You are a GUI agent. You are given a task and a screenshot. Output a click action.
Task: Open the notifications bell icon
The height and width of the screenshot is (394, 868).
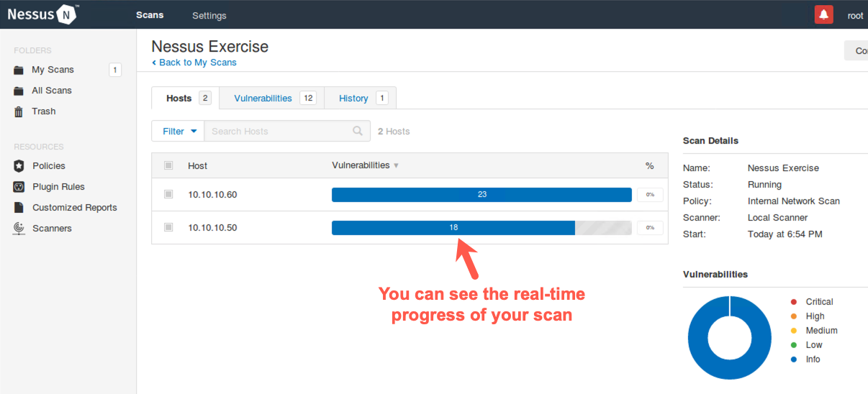823,14
